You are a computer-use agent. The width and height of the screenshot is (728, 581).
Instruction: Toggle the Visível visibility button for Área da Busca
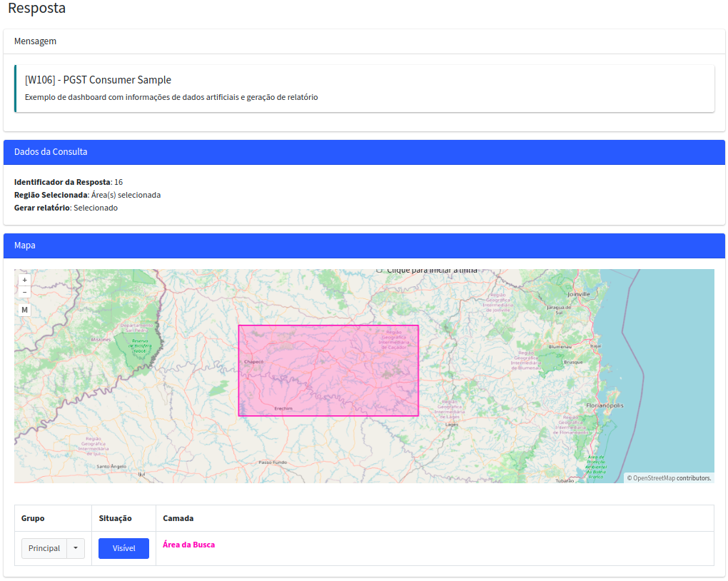tap(123, 548)
